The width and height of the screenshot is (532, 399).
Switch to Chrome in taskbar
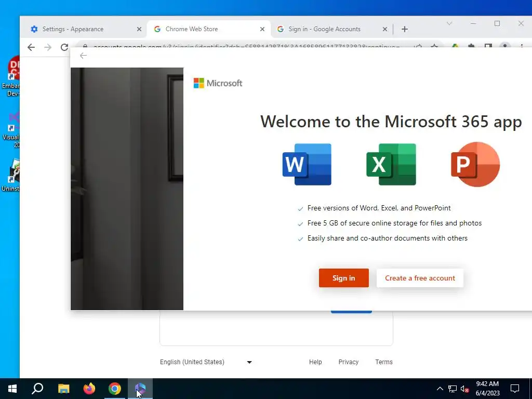pos(115,389)
